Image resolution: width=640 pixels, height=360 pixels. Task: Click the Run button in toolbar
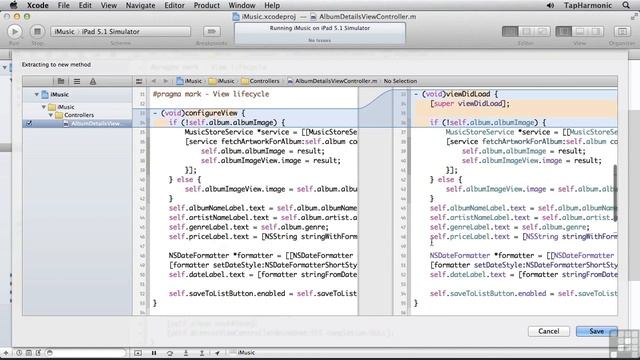pos(14,31)
